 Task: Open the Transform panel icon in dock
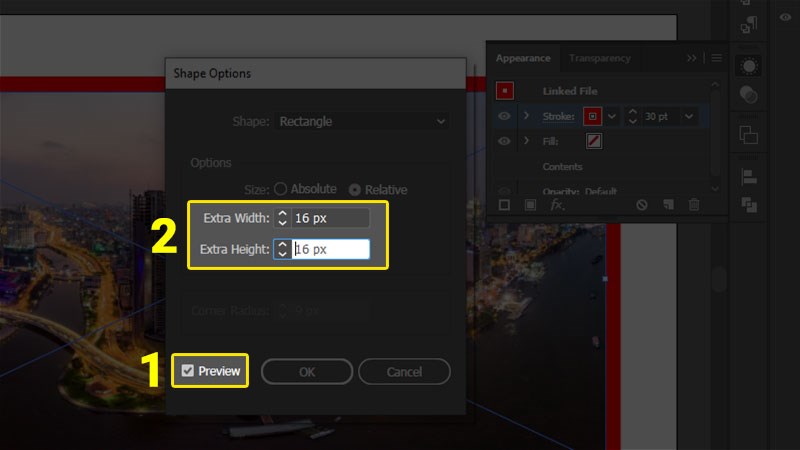748,135
